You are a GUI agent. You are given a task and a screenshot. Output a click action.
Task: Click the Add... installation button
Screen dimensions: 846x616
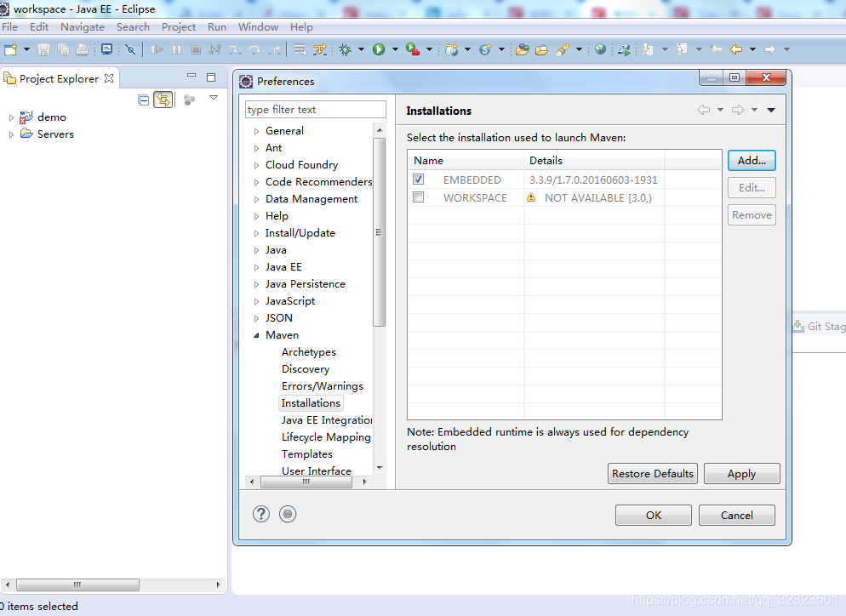point(752,160)
